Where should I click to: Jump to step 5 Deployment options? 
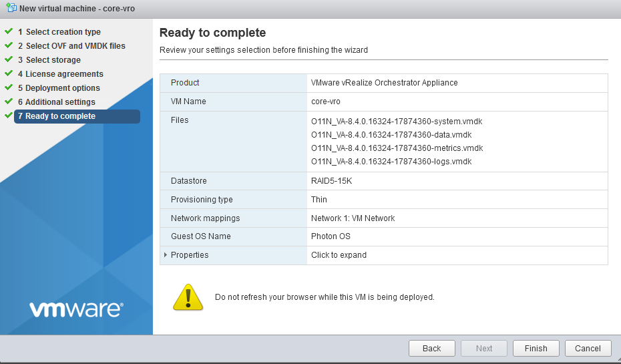pos(59,88)
